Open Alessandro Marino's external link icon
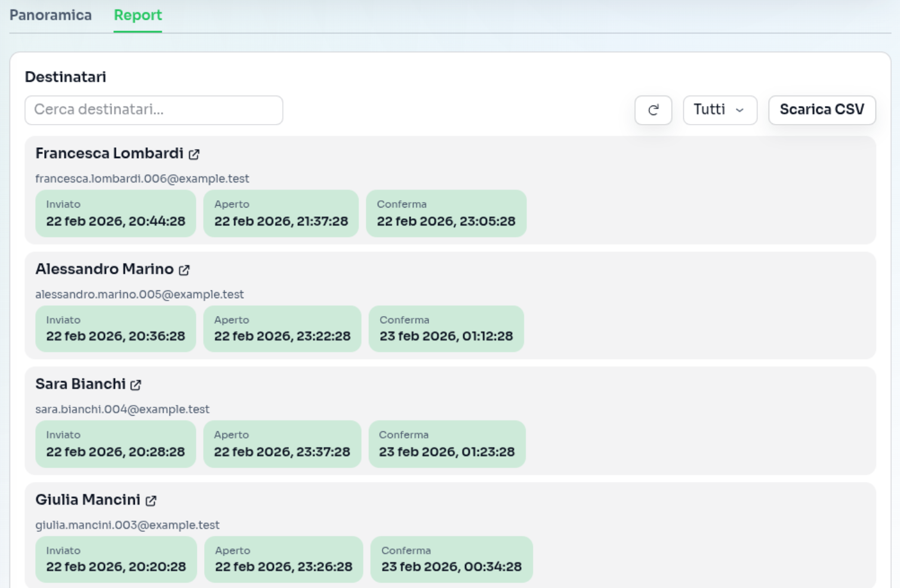Screen dimensions: 900x588 (184, 270)
